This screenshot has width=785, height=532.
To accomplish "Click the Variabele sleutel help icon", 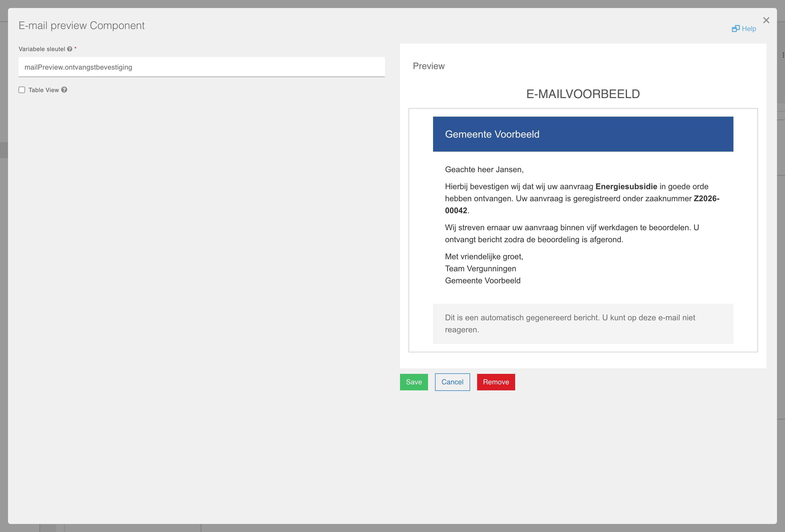I will coord(70,49).
